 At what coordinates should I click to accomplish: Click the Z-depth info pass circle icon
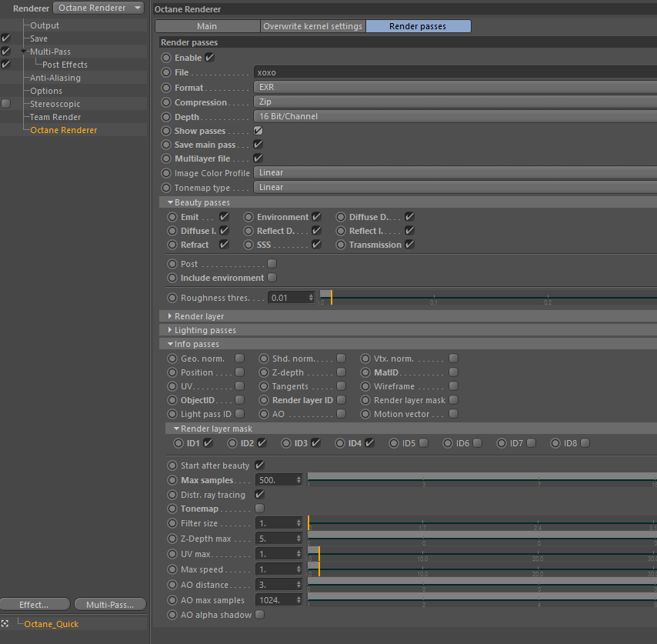(x=264, y=372)
